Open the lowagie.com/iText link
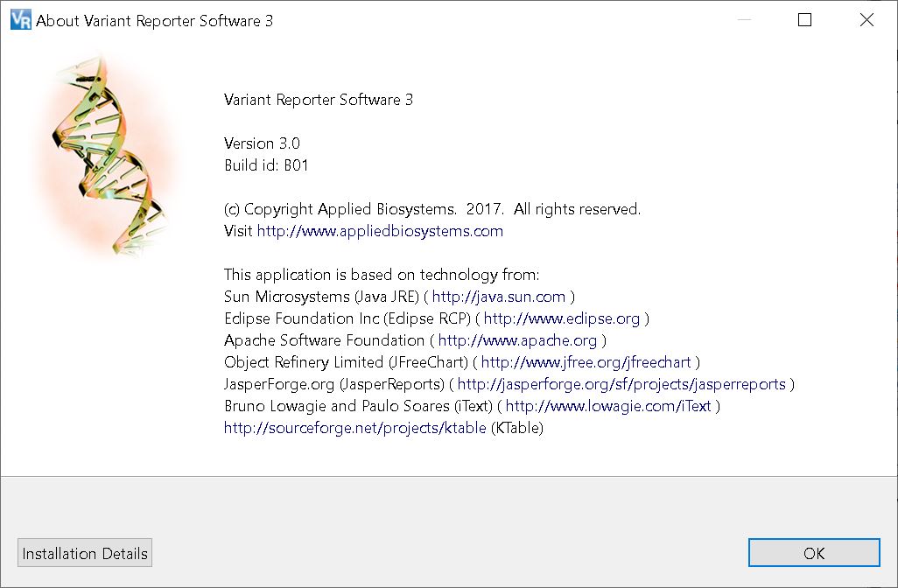 pos(608,406)
